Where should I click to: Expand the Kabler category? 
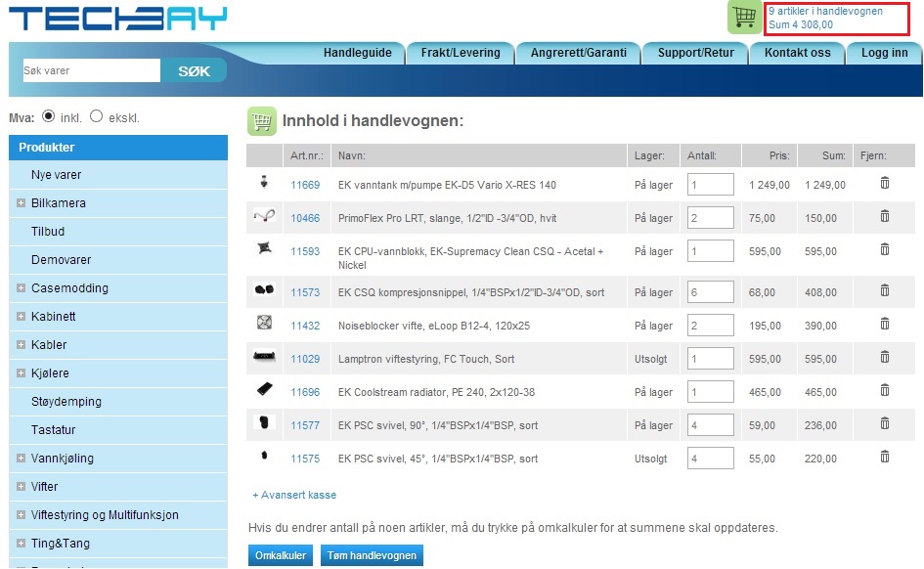(22, 344)
